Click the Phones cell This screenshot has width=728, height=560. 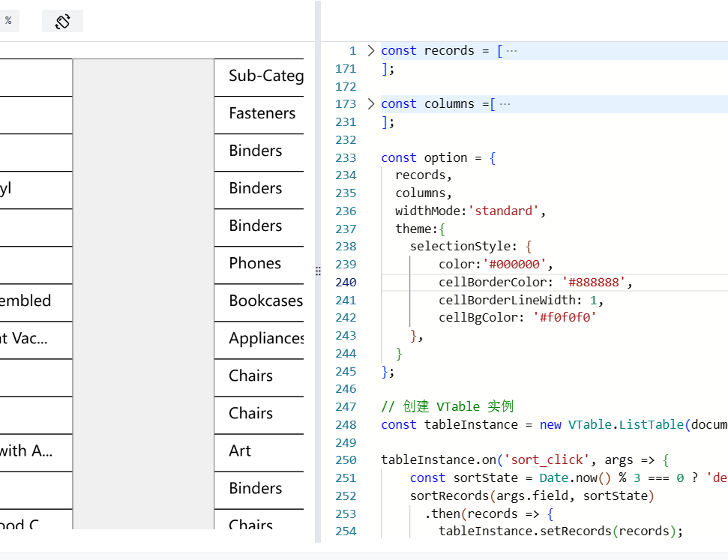click(257, 263)
